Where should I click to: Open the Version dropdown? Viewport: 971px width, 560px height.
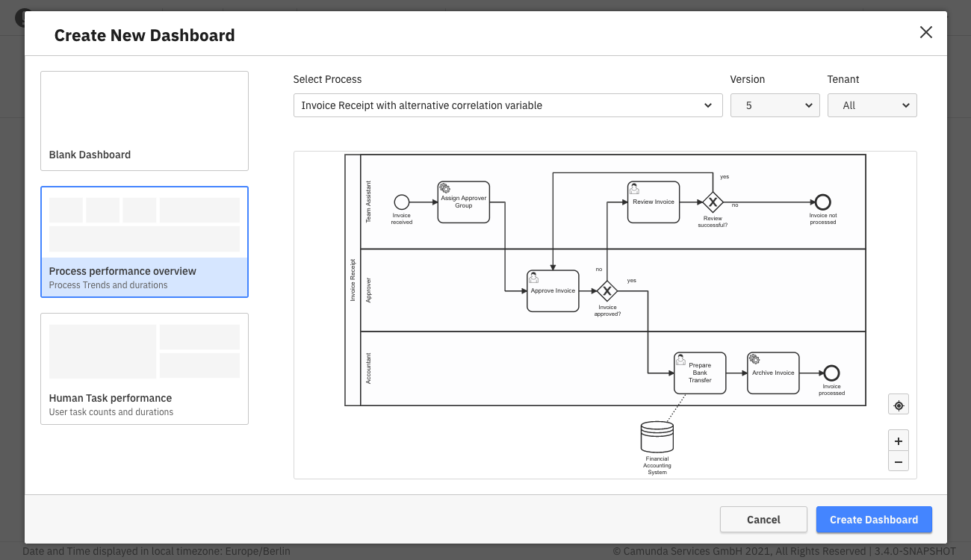[x=775, y=105]
